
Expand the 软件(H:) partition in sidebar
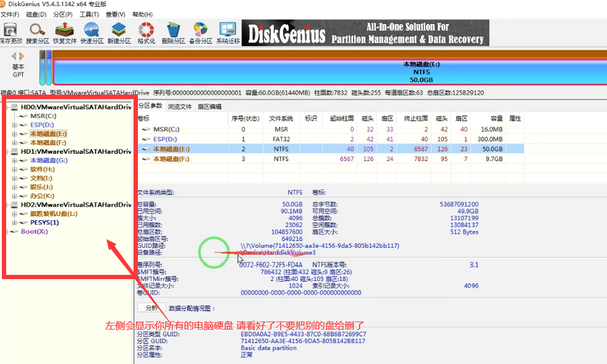[x=15, y=169]
